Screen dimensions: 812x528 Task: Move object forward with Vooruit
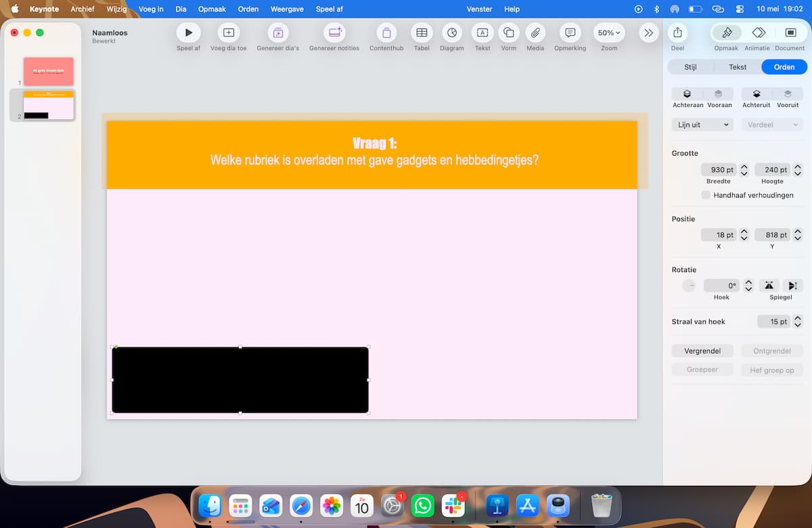tap(788, 94)
